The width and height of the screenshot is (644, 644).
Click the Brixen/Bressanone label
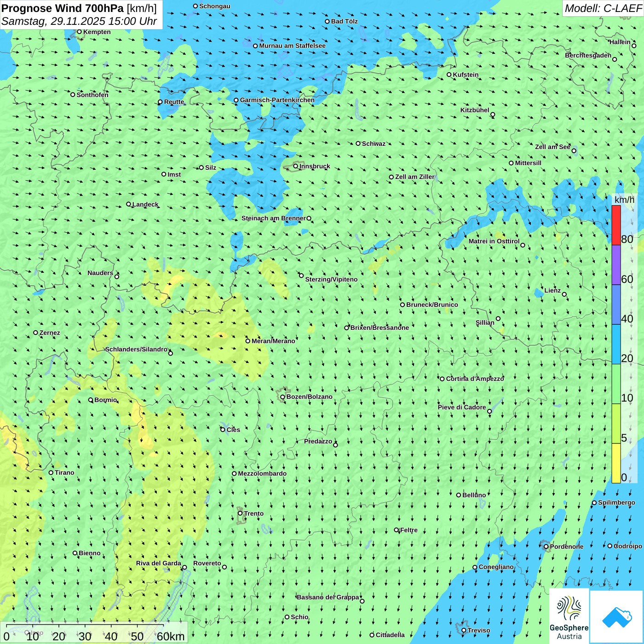pyautogui.click(x=379, y=328)
